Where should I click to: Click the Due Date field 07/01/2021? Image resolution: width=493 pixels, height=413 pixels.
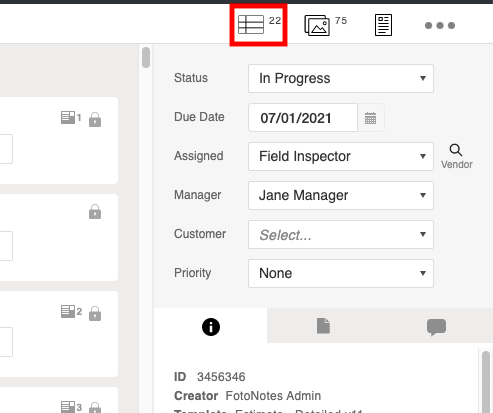coord(303,118)
